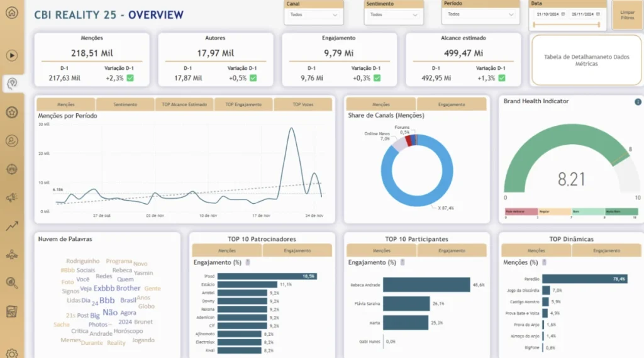Click the play icon in the sidebar

[12, 55]
